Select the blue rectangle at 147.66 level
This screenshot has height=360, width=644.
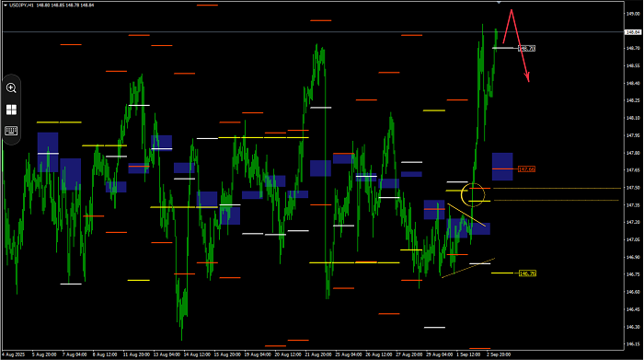[502, 167]
